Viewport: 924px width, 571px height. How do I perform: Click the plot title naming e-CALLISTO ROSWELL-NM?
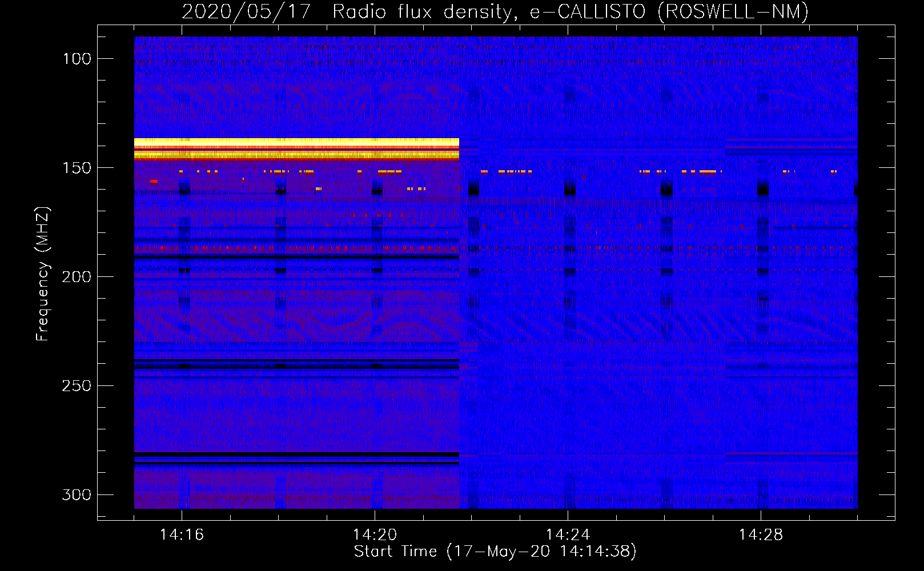pos(495,11)
